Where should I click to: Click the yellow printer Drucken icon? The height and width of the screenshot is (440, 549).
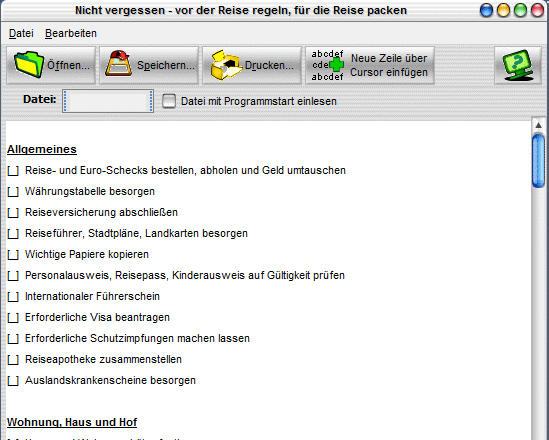click(226, 65)
